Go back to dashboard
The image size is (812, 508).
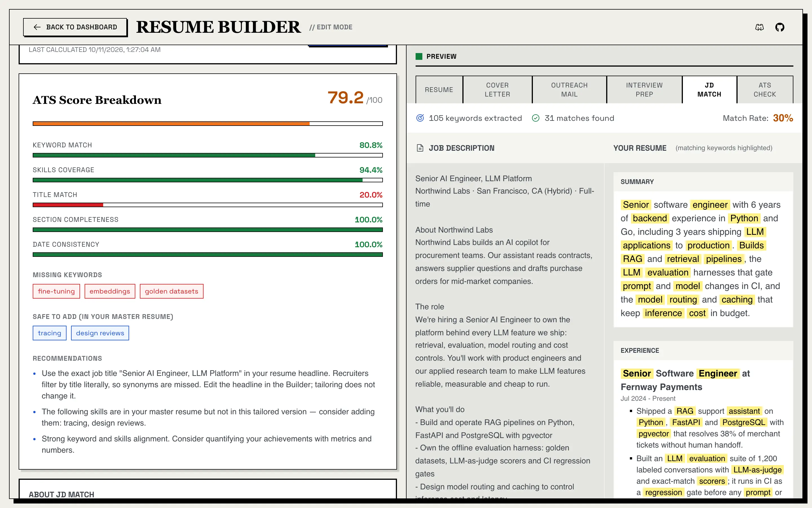click(75, 27)
